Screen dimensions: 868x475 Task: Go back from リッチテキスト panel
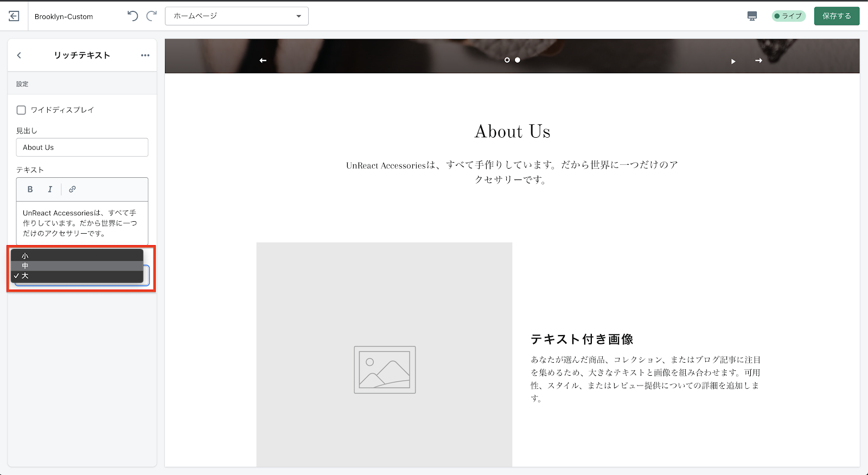point(19,55)
